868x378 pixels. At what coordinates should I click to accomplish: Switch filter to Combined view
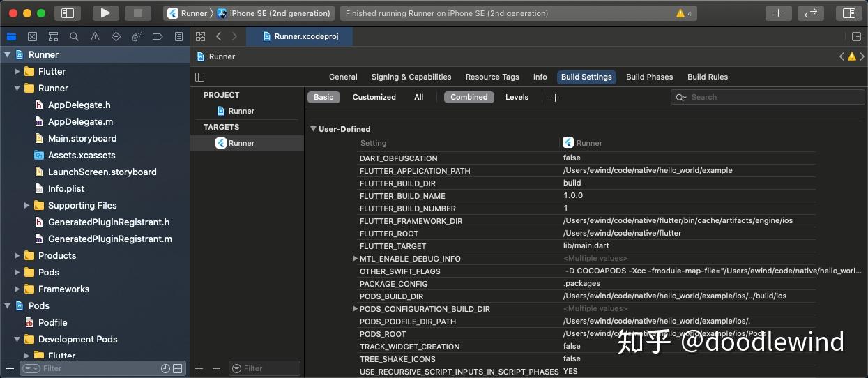(469, 97)
